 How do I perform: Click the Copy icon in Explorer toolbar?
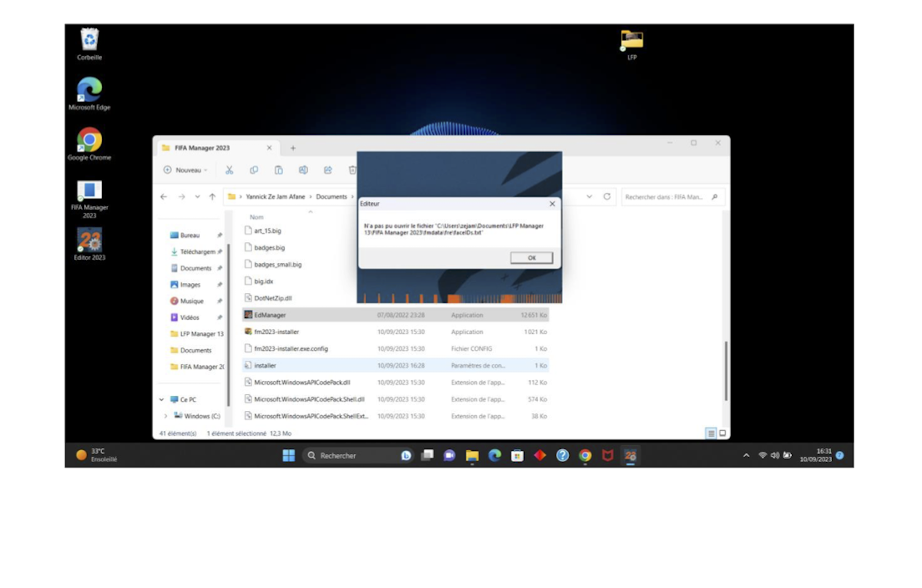click(254, 170)
